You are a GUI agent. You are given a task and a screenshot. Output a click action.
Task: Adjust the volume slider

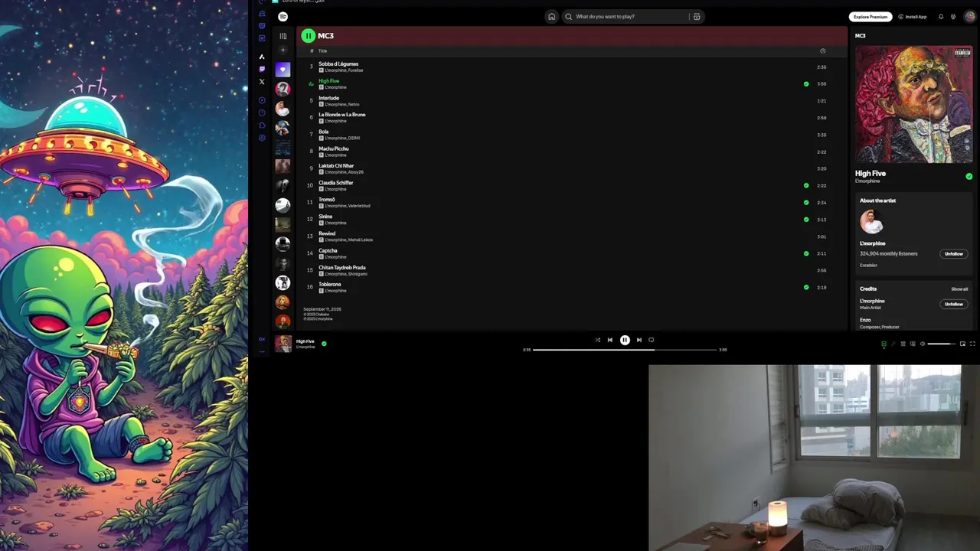click(942, 344)
